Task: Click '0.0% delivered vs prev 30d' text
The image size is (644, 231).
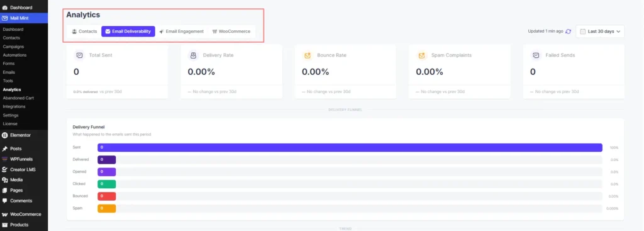Action: (x=97, y=92)
